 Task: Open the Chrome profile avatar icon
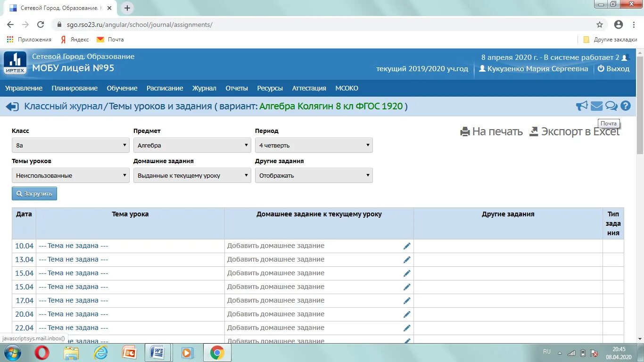pos(619,25)
